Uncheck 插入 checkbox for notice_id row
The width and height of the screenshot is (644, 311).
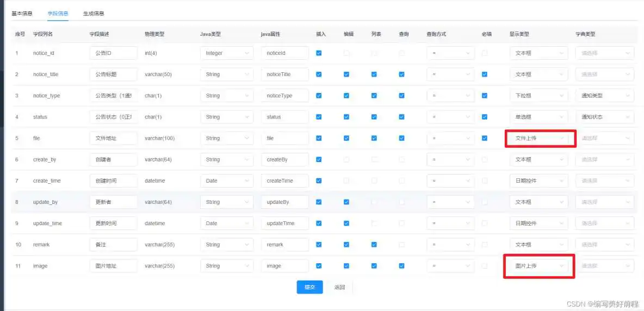pos(319,53)
